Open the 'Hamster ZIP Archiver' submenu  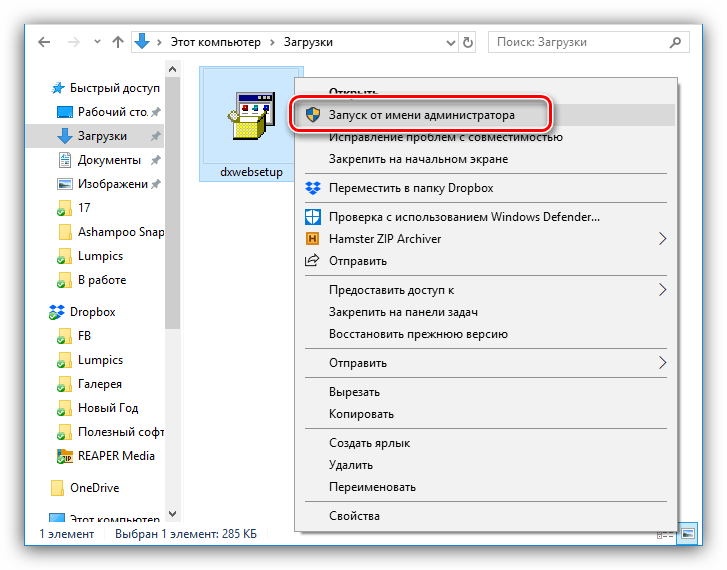[385, 239]
